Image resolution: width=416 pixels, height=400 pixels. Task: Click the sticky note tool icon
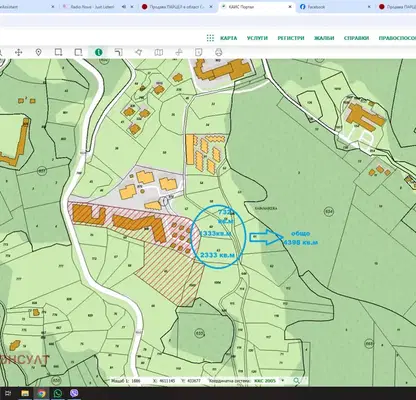(198, 52)
